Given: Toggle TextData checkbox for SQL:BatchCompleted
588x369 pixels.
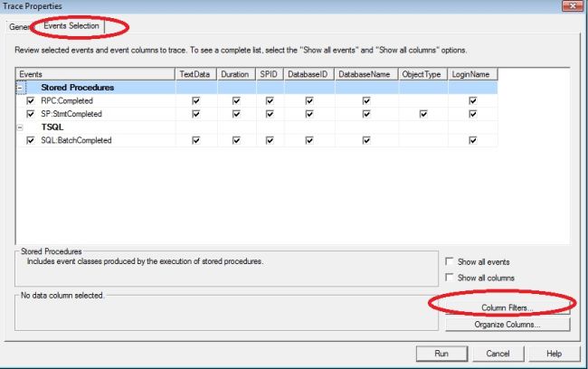Looking at the screenshot, I should coord(195,140).
